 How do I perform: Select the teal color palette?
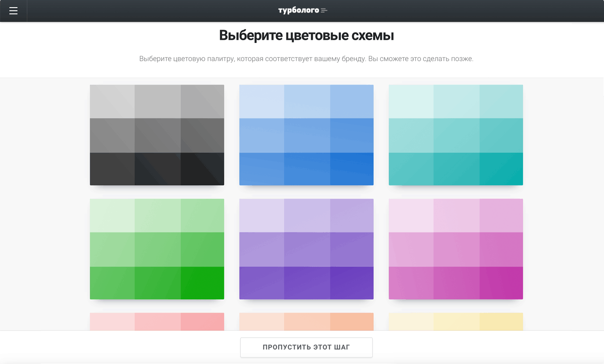pyautogui.click(x=456, y=135)
